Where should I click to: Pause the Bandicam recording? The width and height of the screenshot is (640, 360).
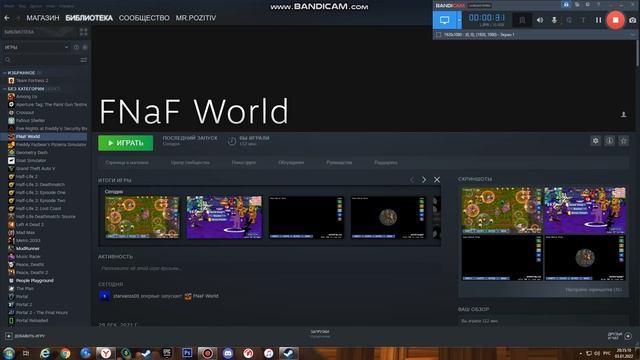point(598,20)
